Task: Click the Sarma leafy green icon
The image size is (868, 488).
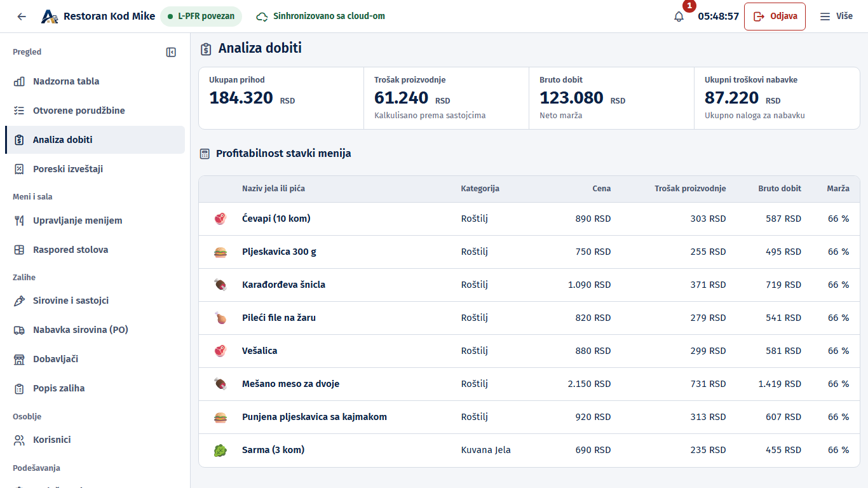Action: (x=220, y=450)
